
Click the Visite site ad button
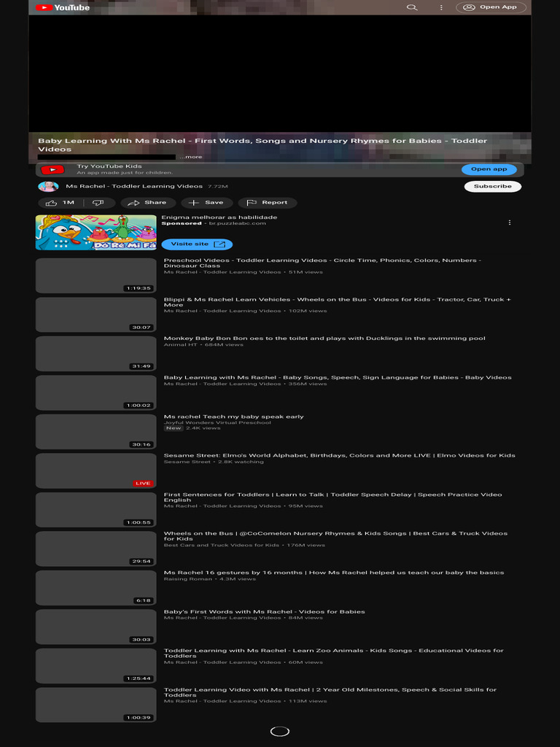(197, 244)
